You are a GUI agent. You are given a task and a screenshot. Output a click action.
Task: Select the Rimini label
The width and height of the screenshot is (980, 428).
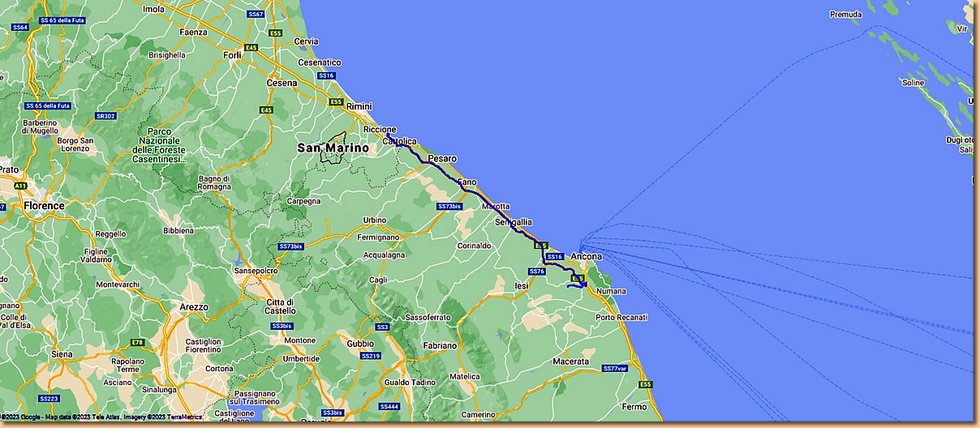(359, 106)
